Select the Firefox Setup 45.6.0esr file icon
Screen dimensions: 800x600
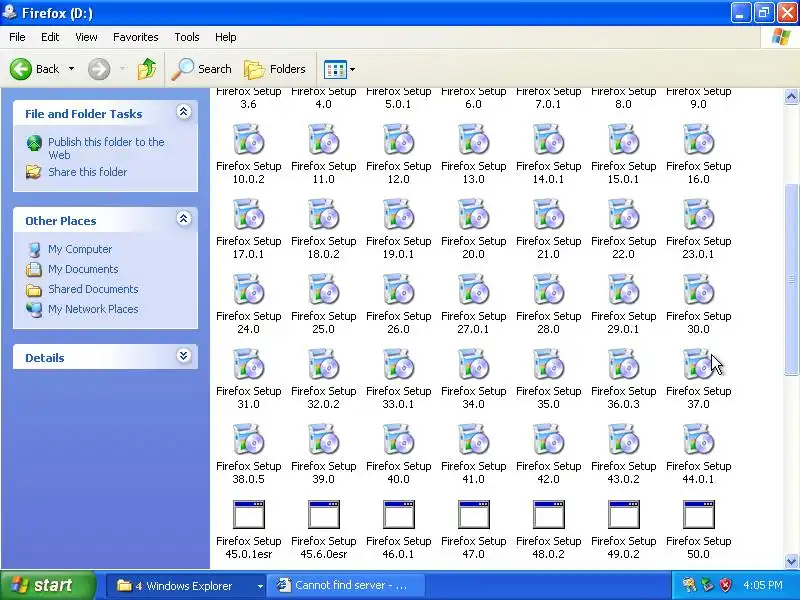(x=323, y=514)
